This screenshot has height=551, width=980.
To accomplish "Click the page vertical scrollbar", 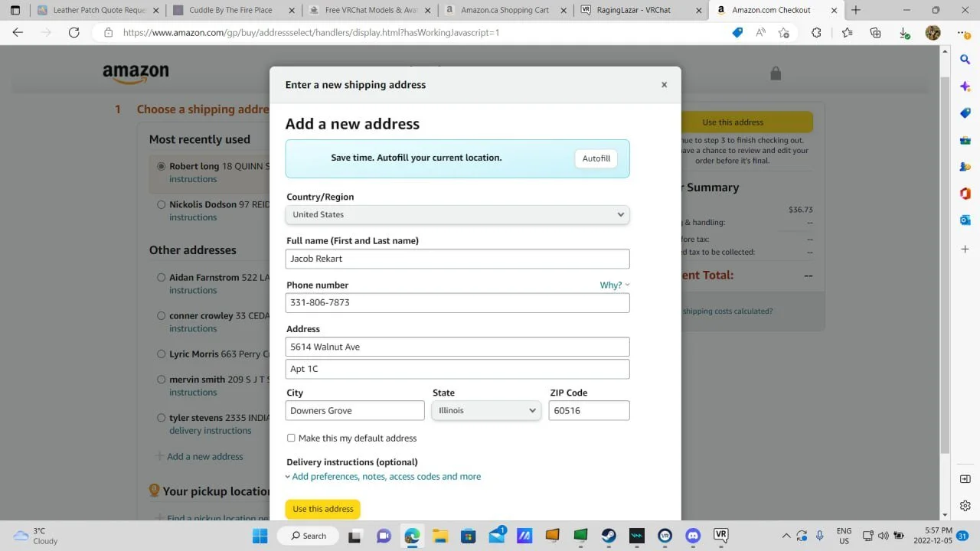I will pyautogui.click(x=945, y=264).
